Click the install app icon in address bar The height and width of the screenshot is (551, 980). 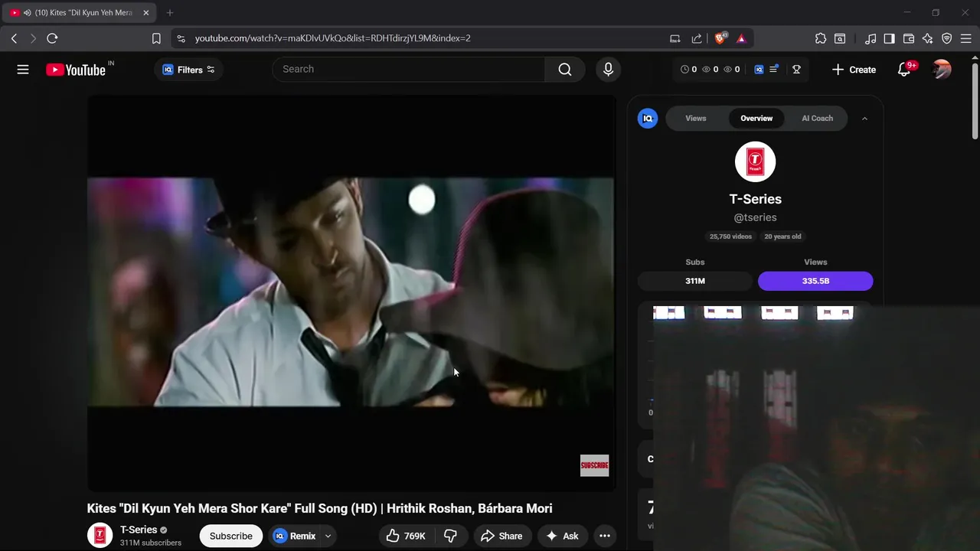click(x=675, y=38)
